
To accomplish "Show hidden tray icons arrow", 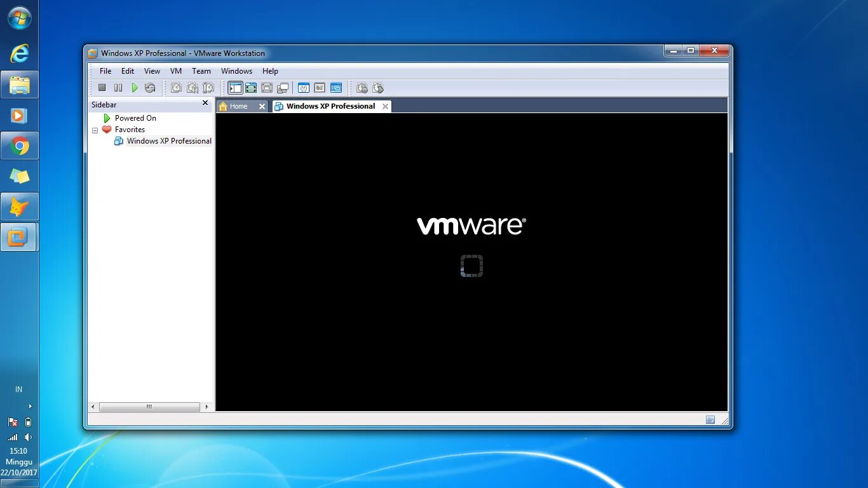I will (x=30, y=406).
